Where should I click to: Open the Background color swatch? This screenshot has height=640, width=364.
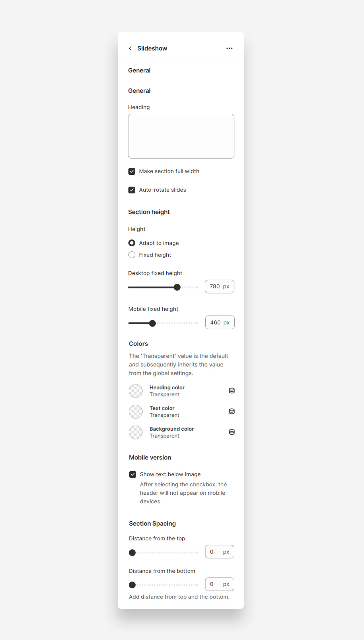[x=136, y=432]
